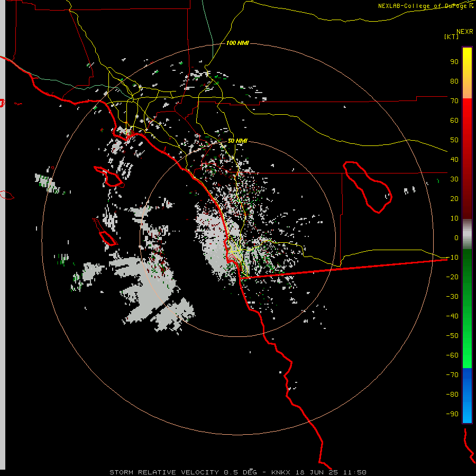476x476 pixels.
Task: Click the 0 value on the velocity scale
Action: [456, 237]
